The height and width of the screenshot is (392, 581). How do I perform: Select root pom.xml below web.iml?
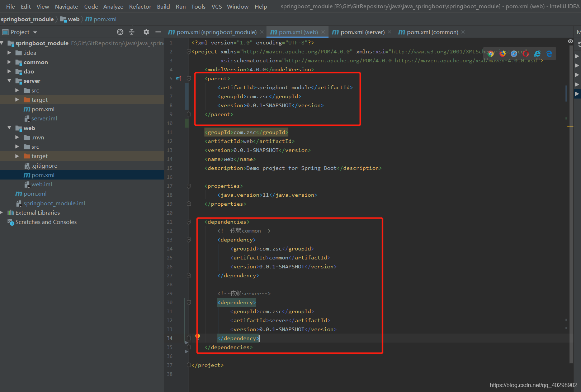click(x=35, y=193)
